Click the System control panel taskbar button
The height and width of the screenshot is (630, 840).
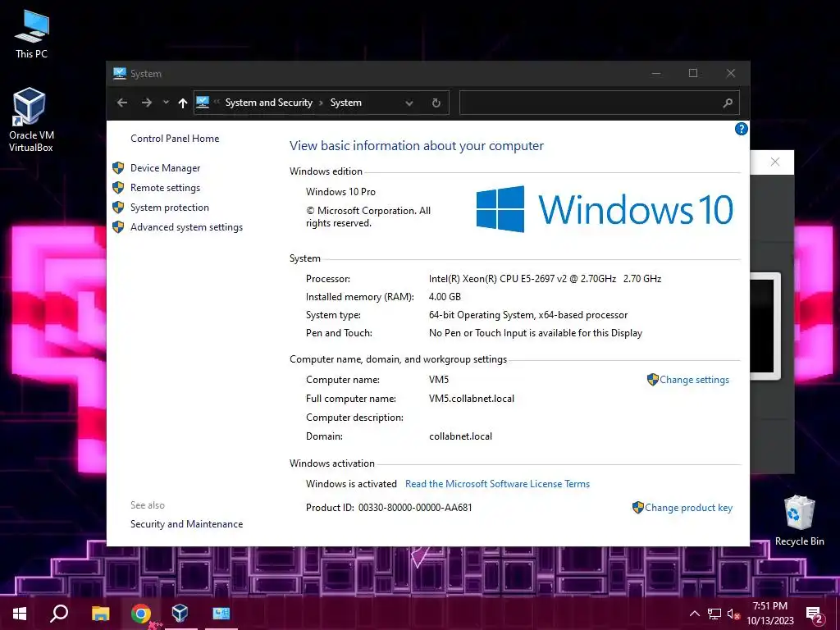(221, 614)
